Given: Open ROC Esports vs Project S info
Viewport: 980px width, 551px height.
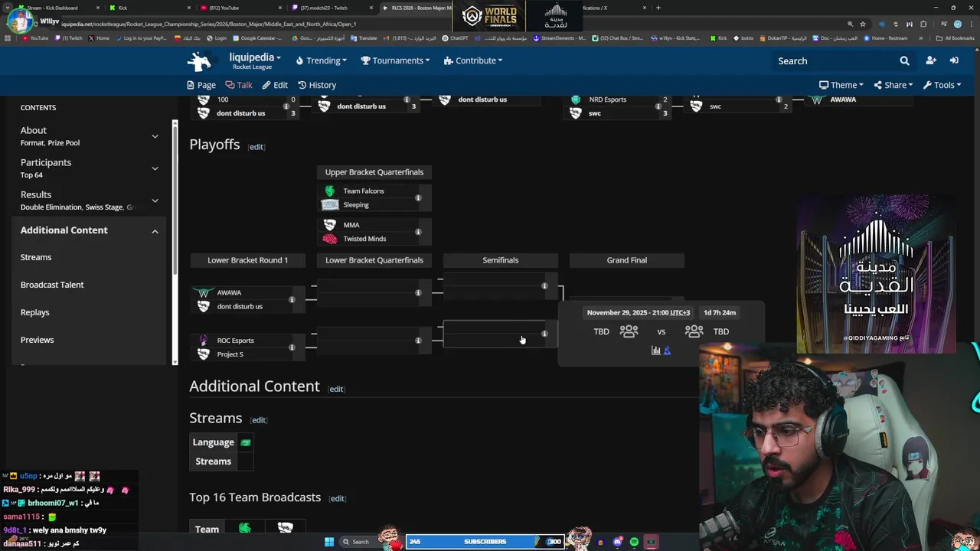Looking at the screenshot, I should pyautogui.click(x=292, y=347).
